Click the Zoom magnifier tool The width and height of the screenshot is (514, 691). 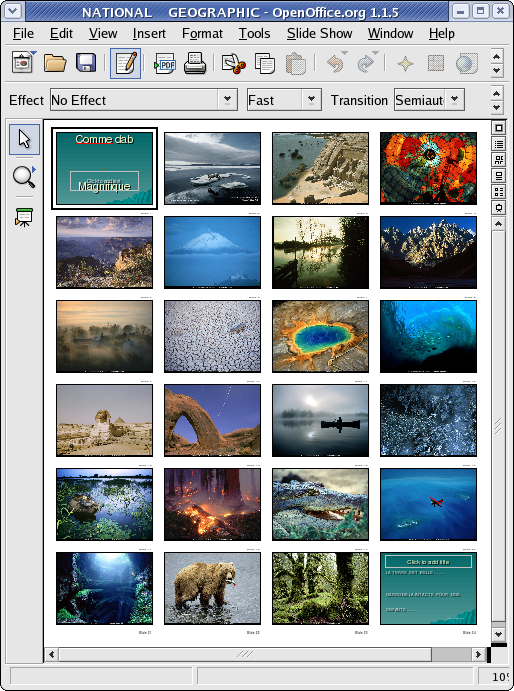pos(24,176)
